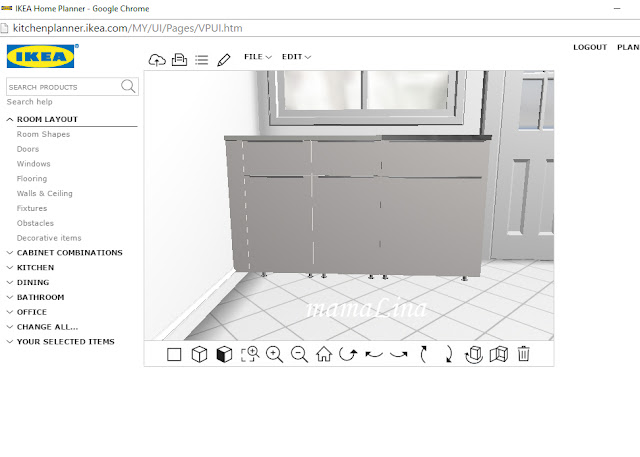Open the Flooring option
The image size is (640, 457).
[x=32, y=179]
